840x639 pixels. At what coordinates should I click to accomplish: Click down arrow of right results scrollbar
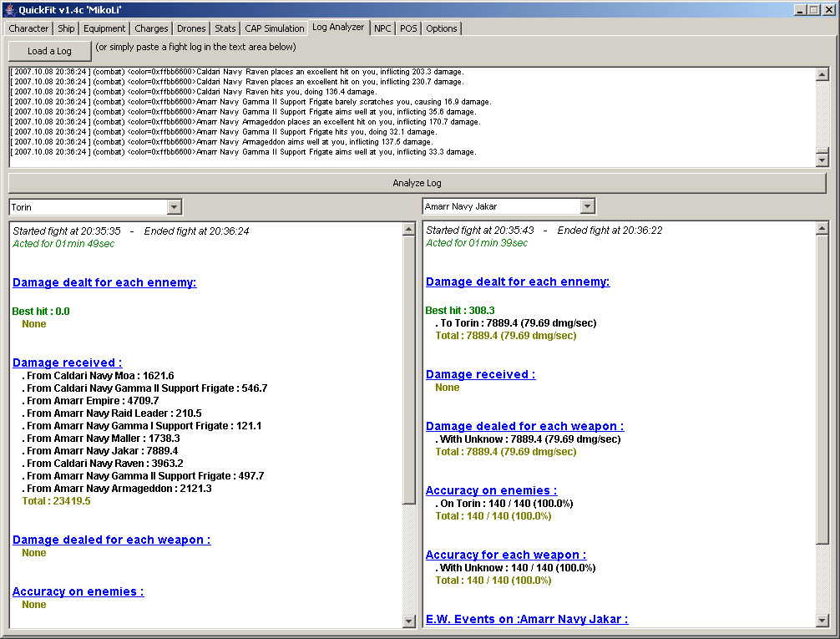(822, 621)
